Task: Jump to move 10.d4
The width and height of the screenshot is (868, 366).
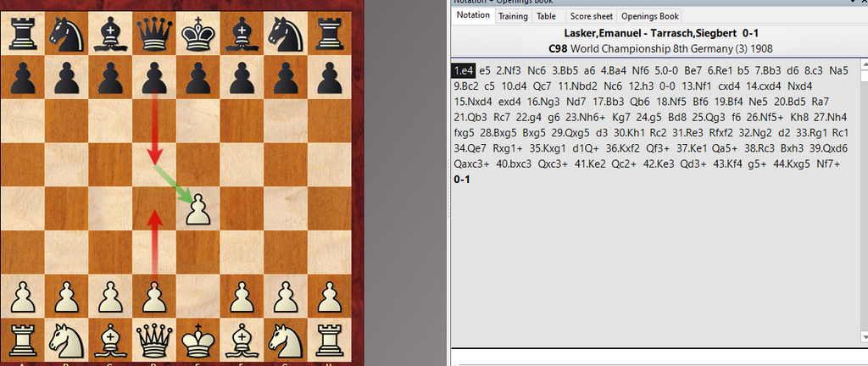Action: pyautogui.click(x=514, y=86)
